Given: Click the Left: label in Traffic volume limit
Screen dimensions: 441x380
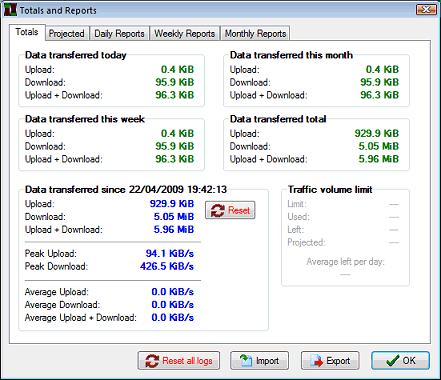Looking at the screenshot, I should [x=296, y=230].
